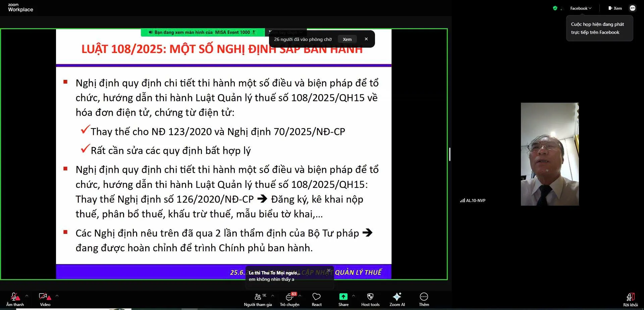
Task: Expand video options arrow beside Video
Action: click(x=57, y=296)
